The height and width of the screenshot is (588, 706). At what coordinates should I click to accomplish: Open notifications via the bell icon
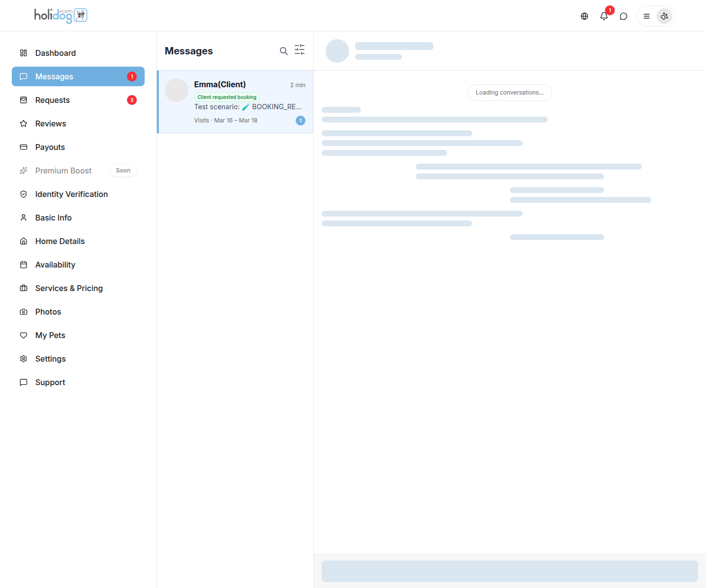click(x=604, y=16)
